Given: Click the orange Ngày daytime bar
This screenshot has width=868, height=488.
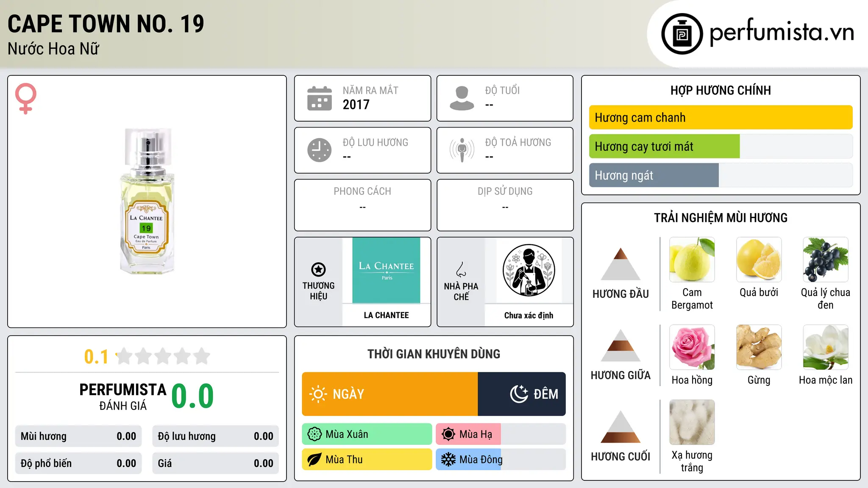Looking at the screenshot, I should 390,394.
